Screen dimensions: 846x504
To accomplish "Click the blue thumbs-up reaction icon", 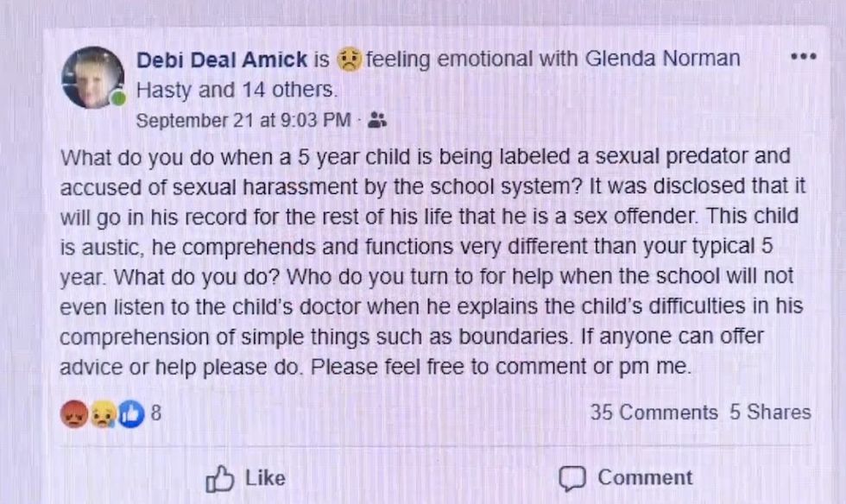I will coord(130,414).
